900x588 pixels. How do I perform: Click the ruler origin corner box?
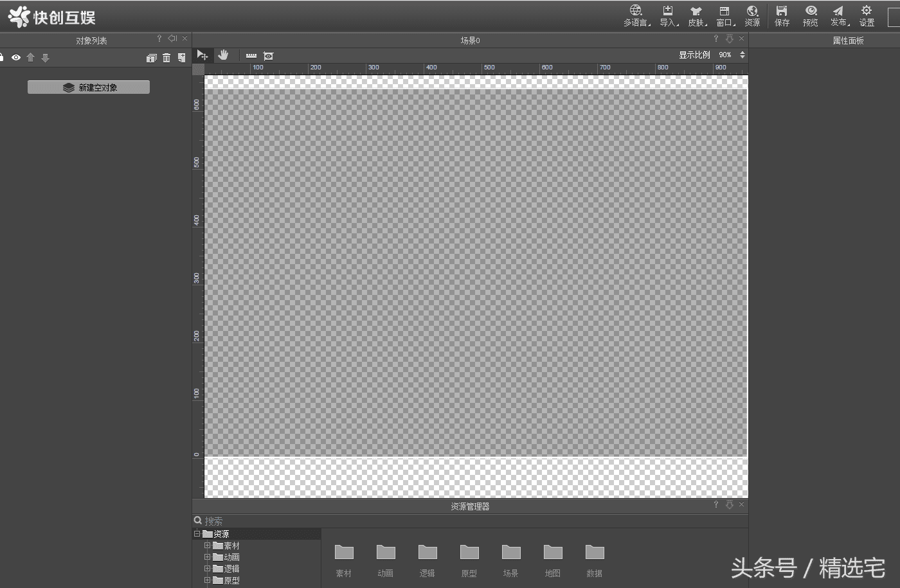pyautogui.click(x=199, y=69)
